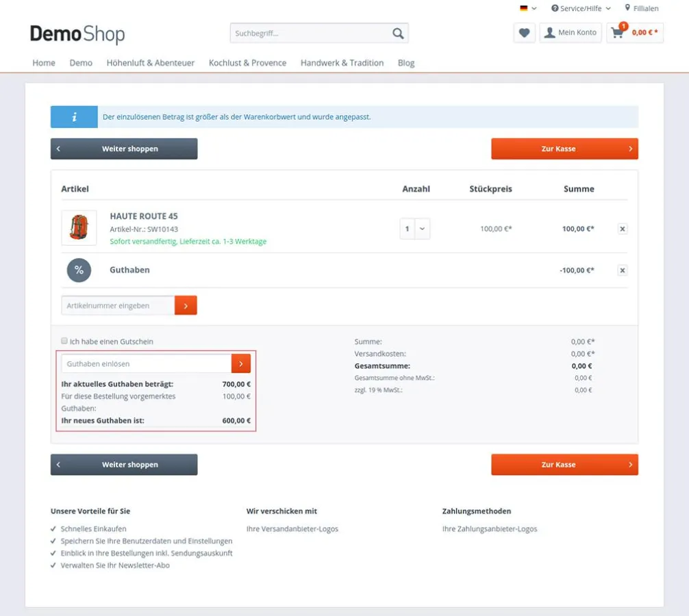689x616 pixels.
Task: Open the wishlist via the heart icon
Action: tap(524, 32)
